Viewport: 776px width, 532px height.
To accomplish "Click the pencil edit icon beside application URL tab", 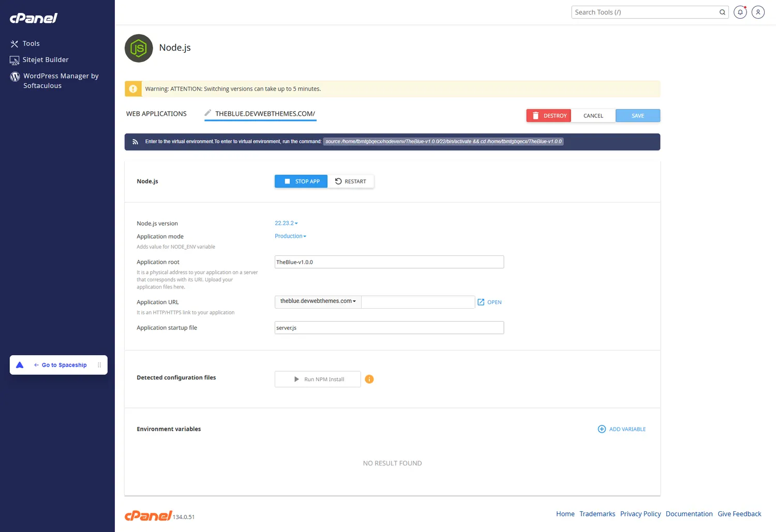I will pyautogui.click(x=208, y=113).
